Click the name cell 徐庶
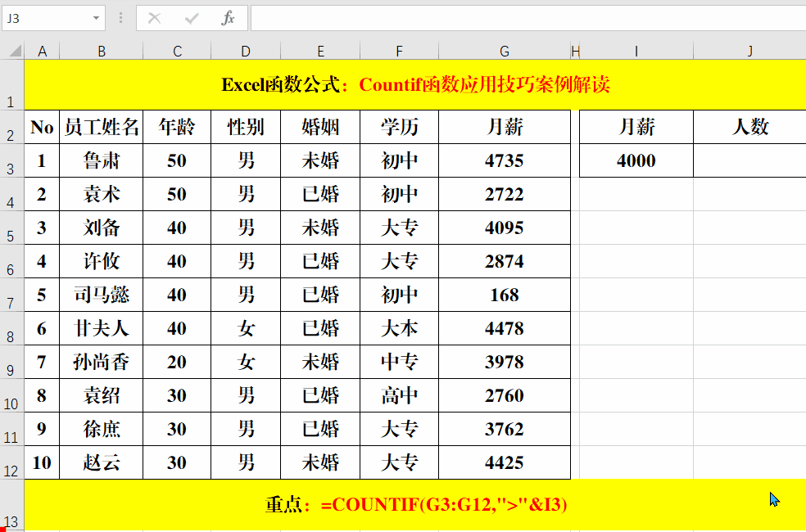The image size is (806, 532). point(102,429)
